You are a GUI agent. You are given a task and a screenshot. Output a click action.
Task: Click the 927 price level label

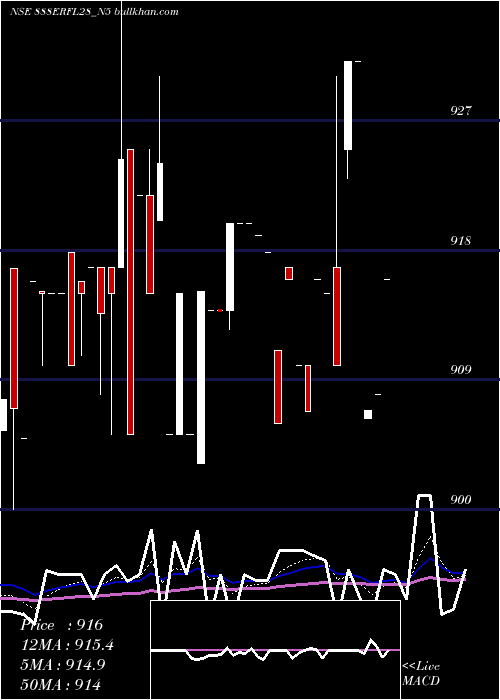pos(460,111)
